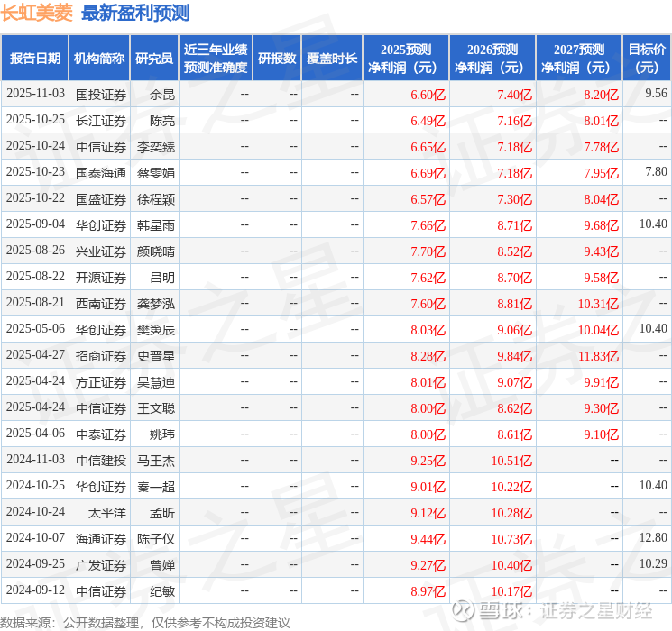Click analyst name 颜晓晴

[156, 251]
